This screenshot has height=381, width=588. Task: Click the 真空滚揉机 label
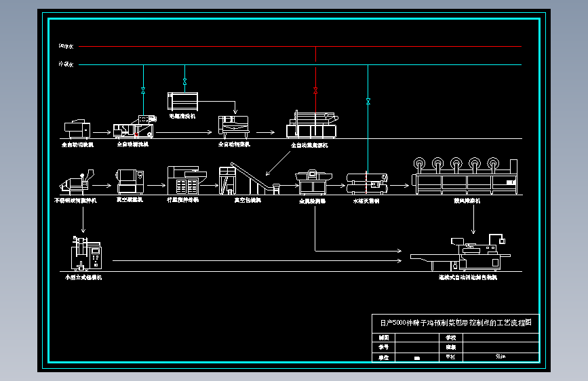130,199
